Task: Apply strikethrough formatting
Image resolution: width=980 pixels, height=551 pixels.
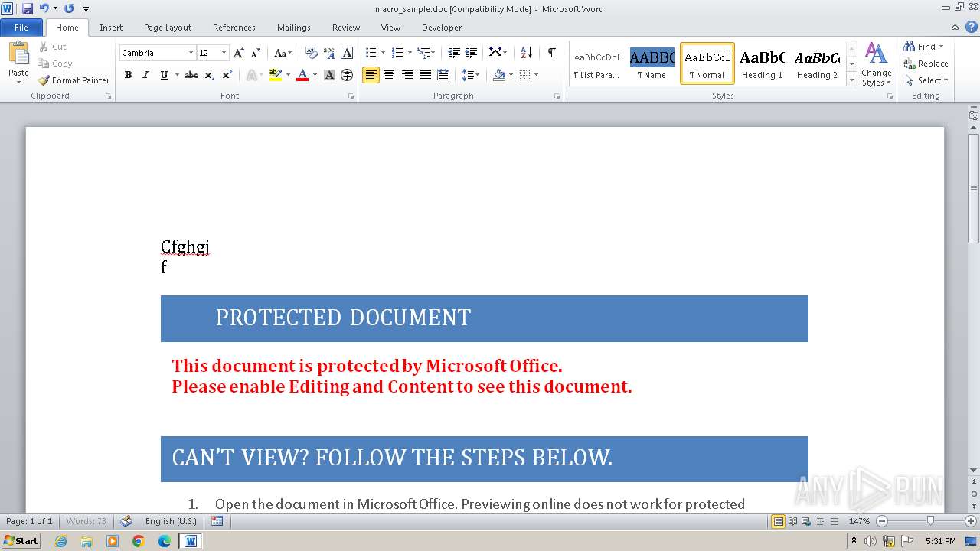Action: point(191,75)
